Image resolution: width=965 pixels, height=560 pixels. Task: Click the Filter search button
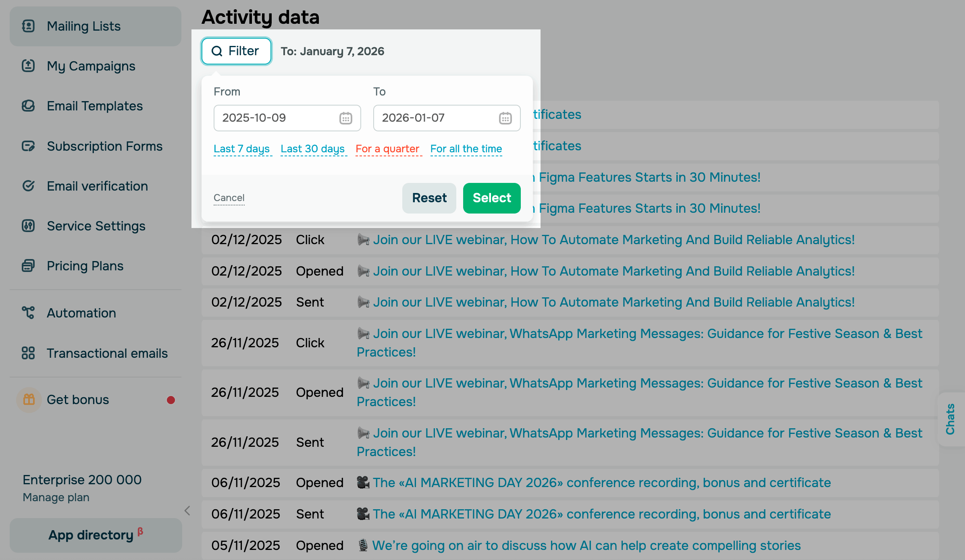236,51
